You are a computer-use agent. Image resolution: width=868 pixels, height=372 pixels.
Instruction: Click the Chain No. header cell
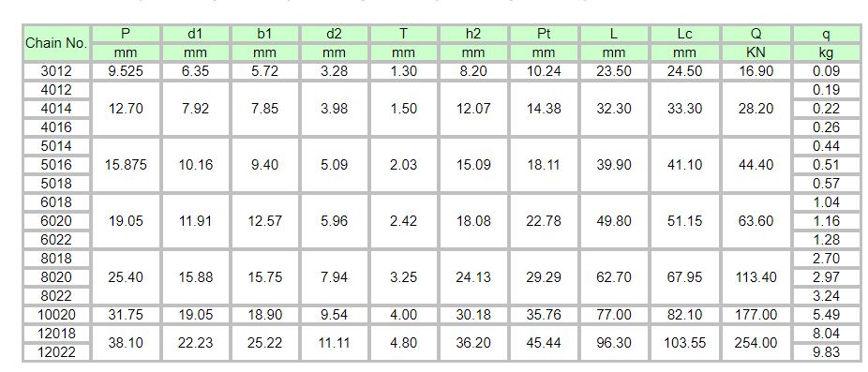(x=56, y=43)
